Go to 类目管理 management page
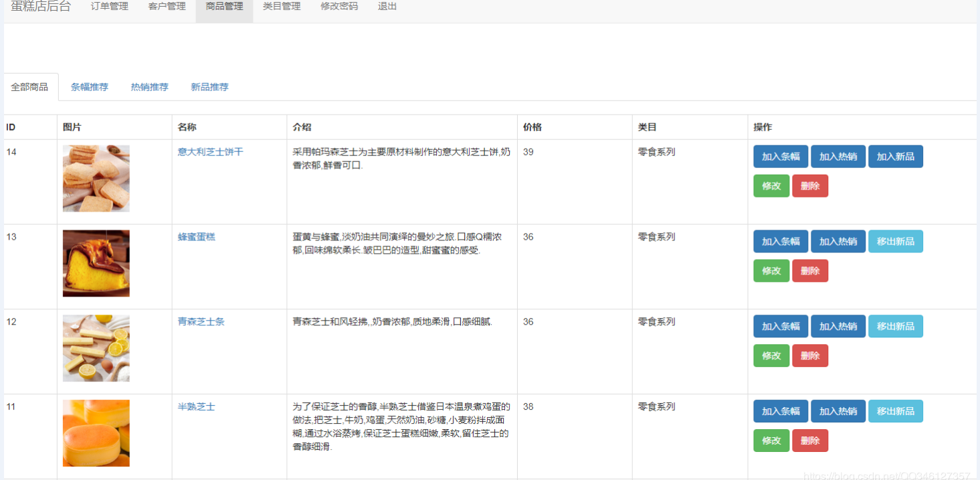Image resolution: width=980 pixels, height=480 pixels. [282, 7]
